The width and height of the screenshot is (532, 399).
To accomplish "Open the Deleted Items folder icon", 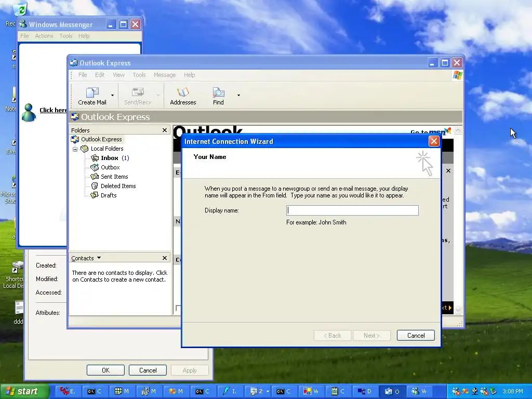I will pyautogui.click(x=95, y=186).
